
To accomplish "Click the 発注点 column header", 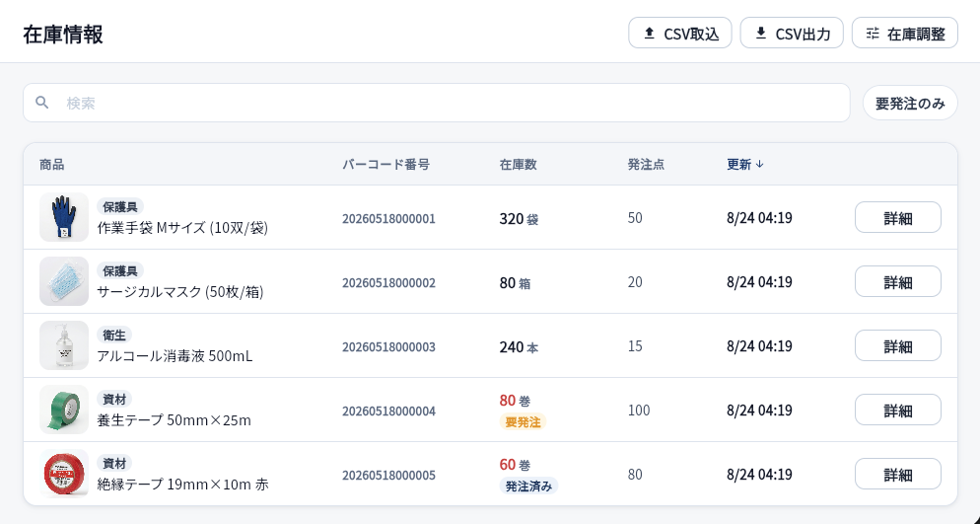I will pos(646,165).
